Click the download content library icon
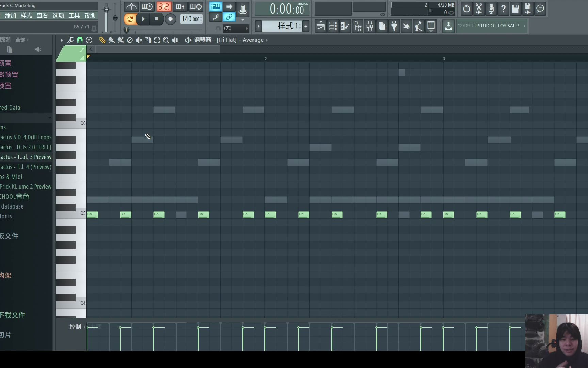Viewport: 588px width, 368px height. tap(448, 26)
